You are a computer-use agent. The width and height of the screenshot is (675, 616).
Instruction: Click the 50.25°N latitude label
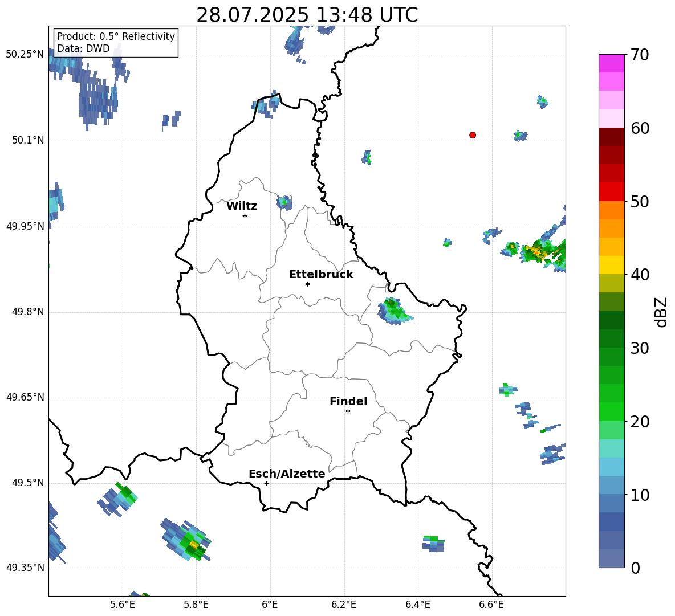[x=25, y=55]
